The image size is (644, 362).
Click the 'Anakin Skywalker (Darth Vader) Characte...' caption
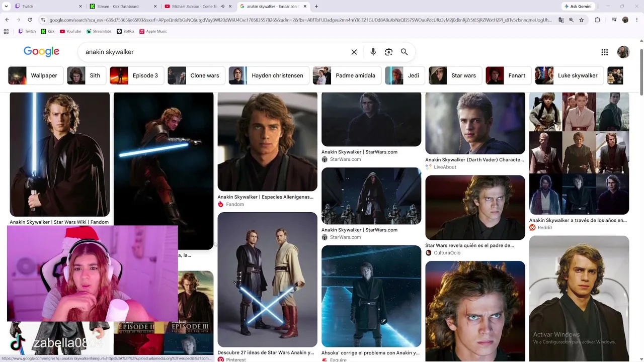475,159
